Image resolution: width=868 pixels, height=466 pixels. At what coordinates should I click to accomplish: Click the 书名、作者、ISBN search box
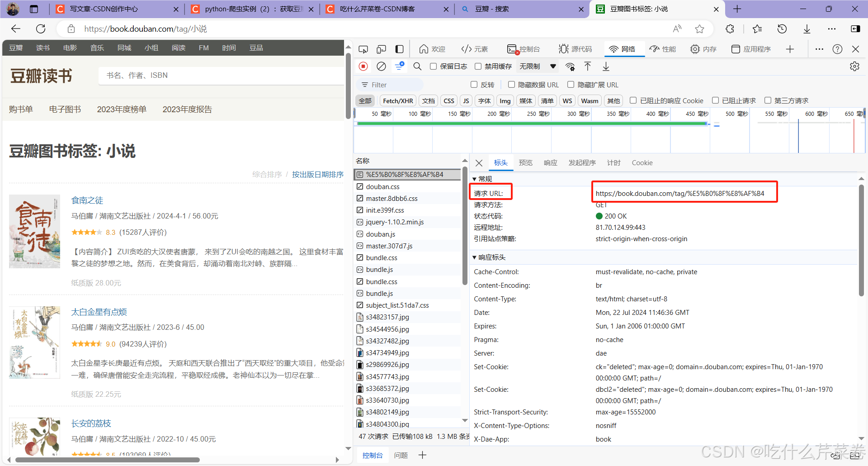(222, 76)
